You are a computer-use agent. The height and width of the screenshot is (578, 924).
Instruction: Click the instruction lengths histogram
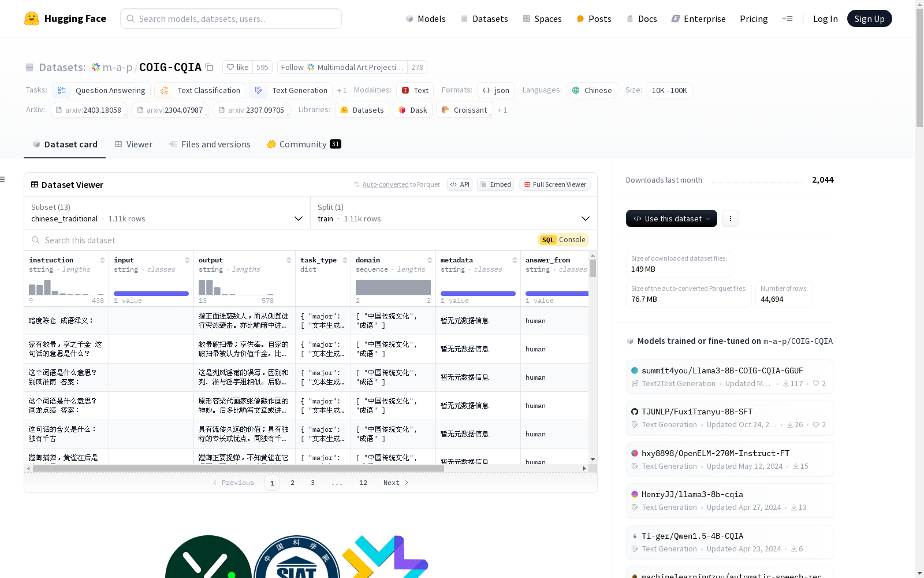66,287
